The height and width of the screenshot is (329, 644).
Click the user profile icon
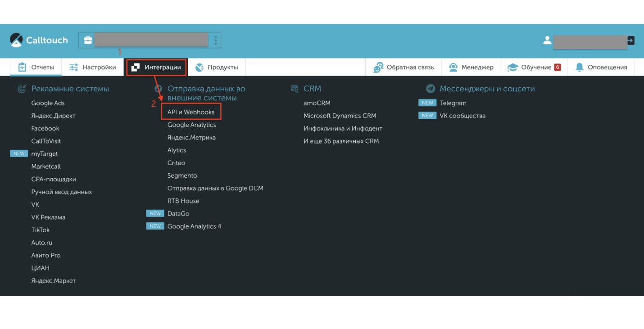[x=547, y=41]
